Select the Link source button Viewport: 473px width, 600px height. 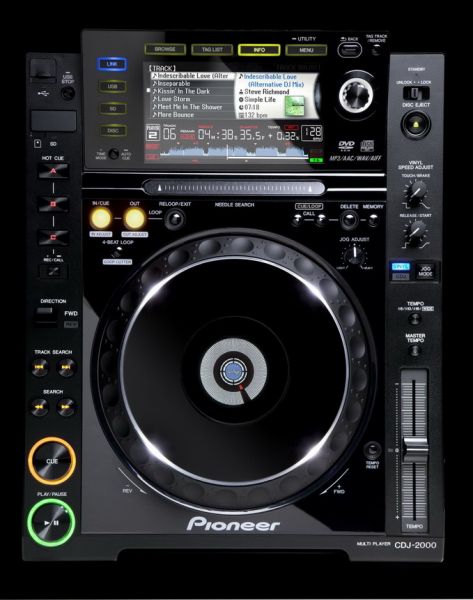coord(112,64)
